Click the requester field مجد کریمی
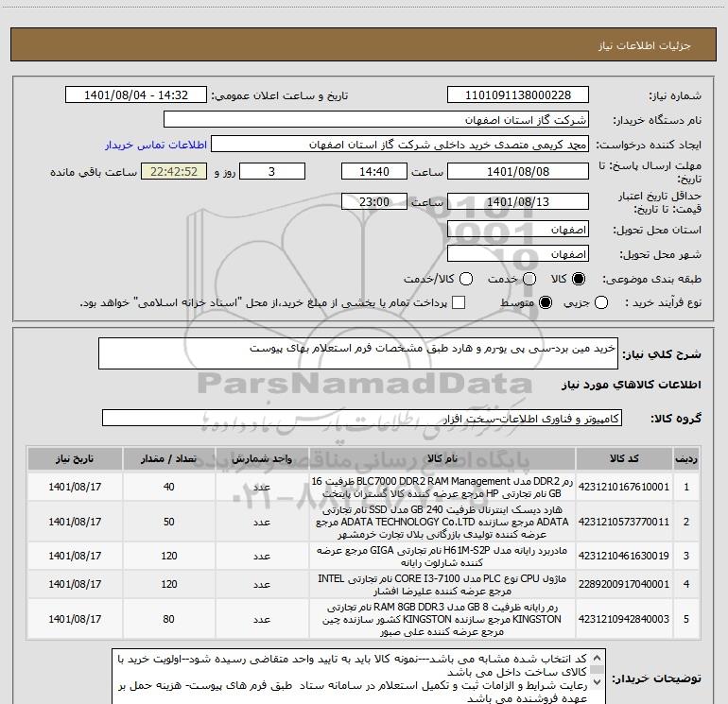This screenshot has height=704, width=728. click(x=400, y=145)
